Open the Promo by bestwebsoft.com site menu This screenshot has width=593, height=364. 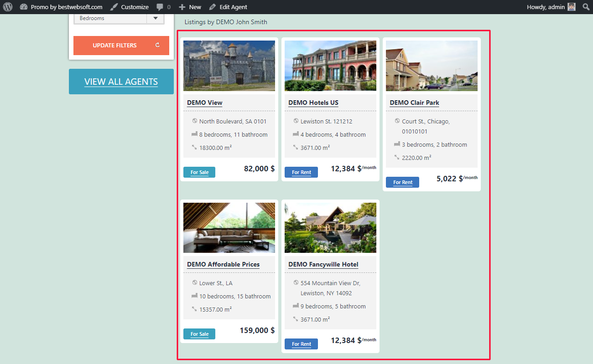point(61,7)
